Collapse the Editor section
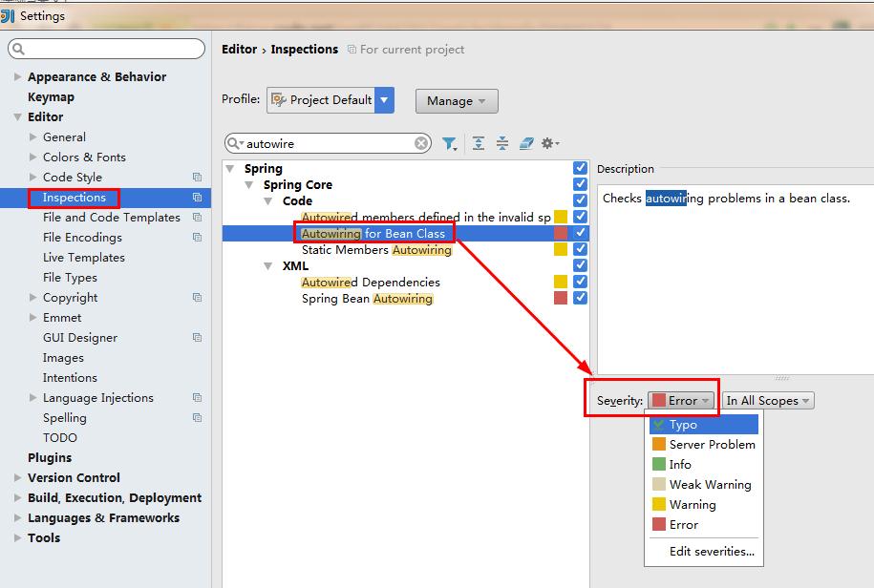 17,116
